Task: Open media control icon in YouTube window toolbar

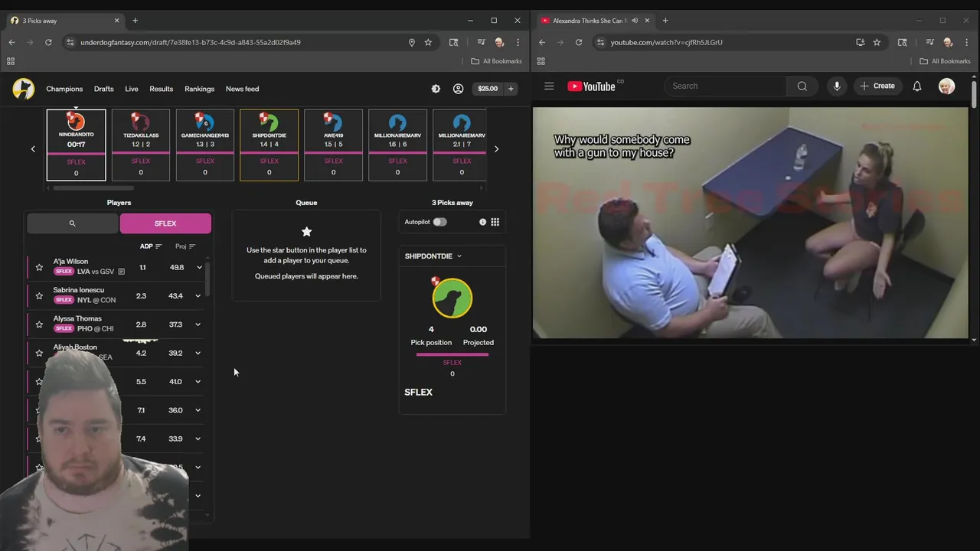Action: [x=929, y=42]
